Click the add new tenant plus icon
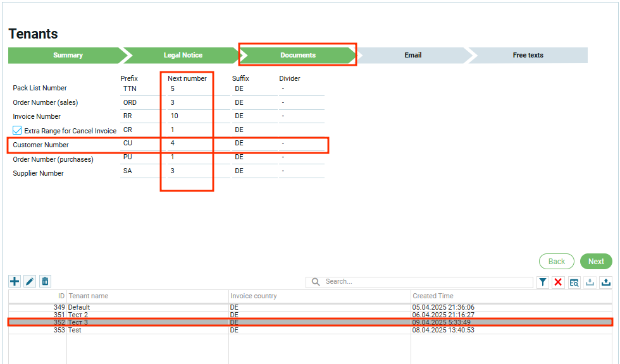 click(15, 281)
